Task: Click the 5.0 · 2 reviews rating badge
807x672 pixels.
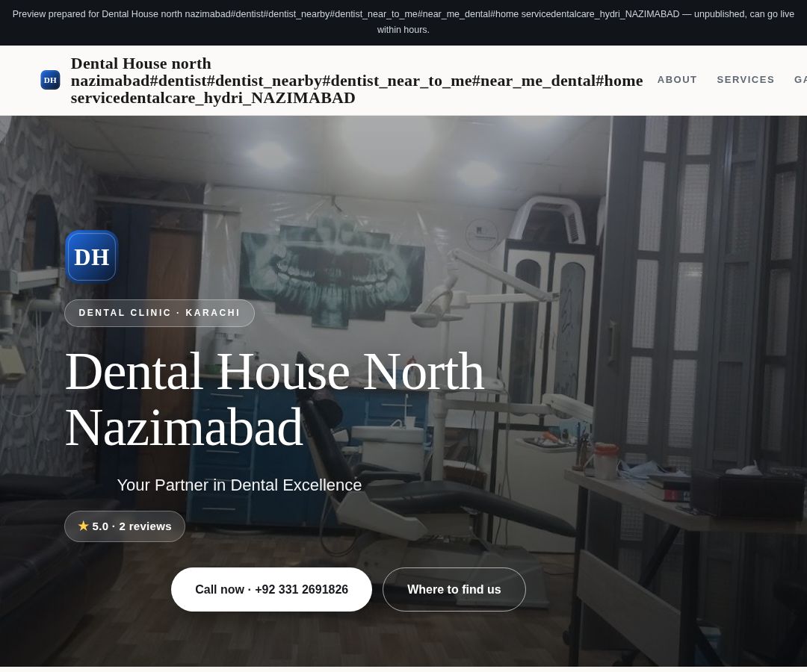Action: [x=125, y=526]
